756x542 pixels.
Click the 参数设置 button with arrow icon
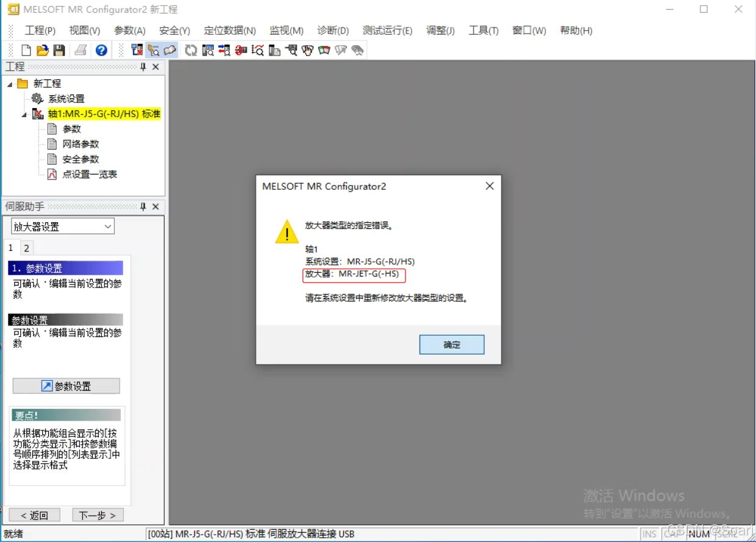pos(66,386)
